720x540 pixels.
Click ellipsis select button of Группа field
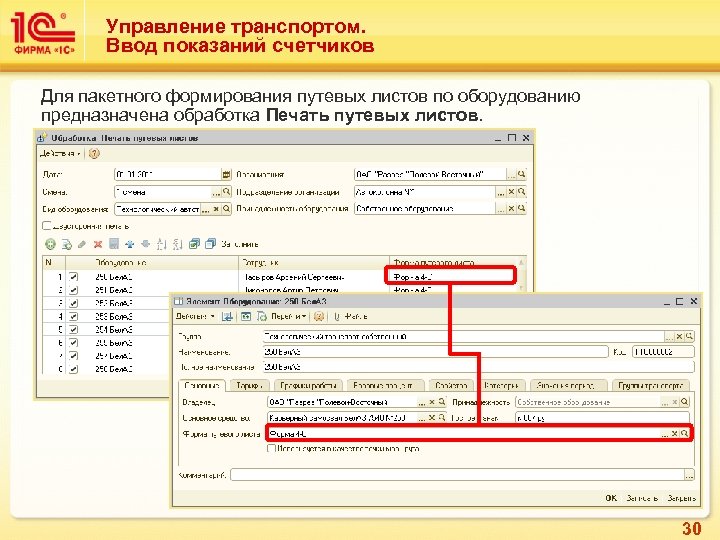669,337
